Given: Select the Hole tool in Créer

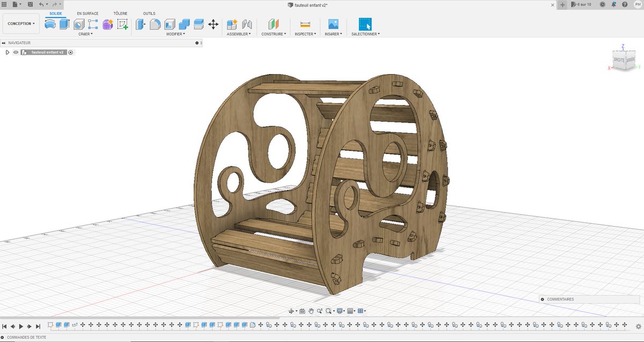Looking at the screenshot, I should click(x=79, y=24).
